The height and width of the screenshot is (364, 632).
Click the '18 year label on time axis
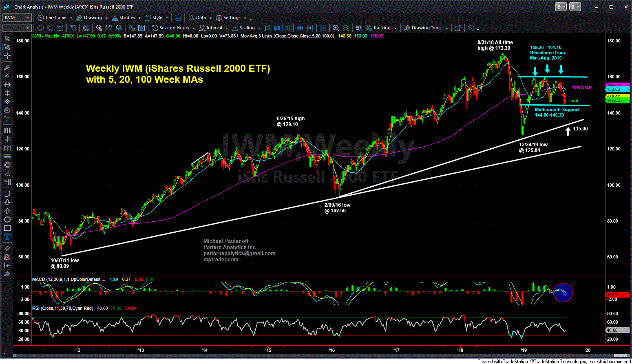coord(460,350)
